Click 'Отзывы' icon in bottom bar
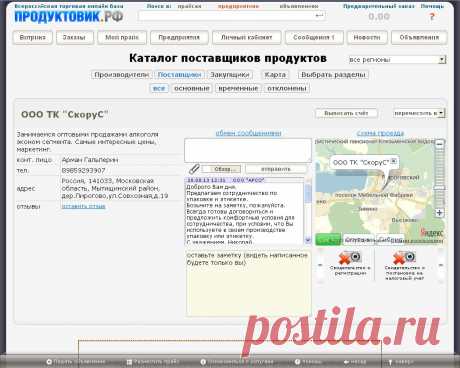Image resolution: width=460 pixels, height=368 pixels. pyautogui.click(x=297, y=361)
